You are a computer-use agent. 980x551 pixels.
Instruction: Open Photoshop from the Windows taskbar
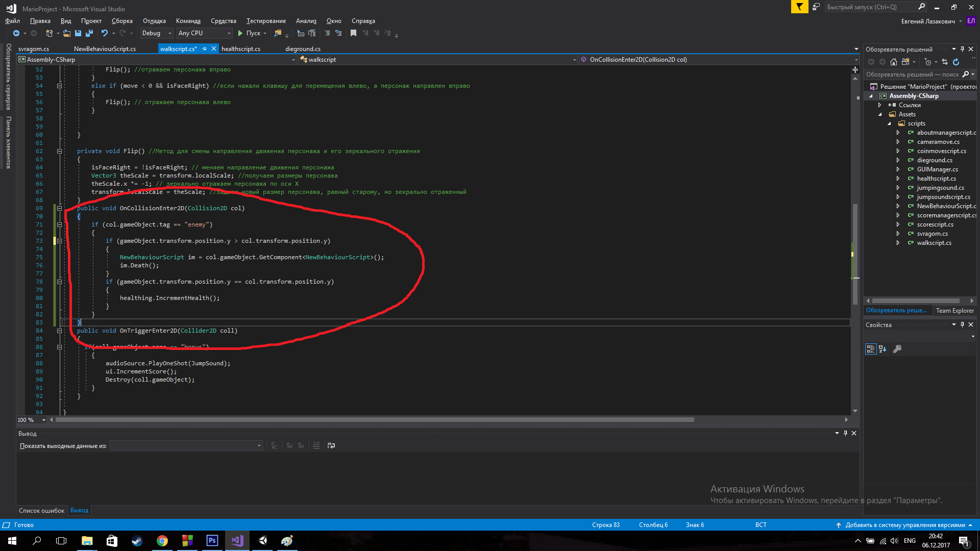click(212, 541)
